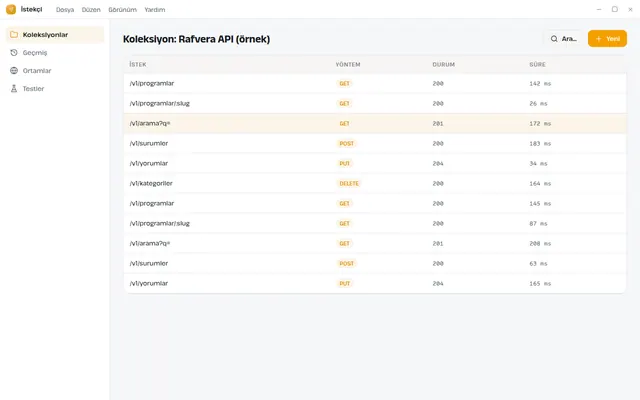Screen dimensions: 640x400
Task: Click the Koleksiyonlar folder icon
Action: tap(14, 35)
